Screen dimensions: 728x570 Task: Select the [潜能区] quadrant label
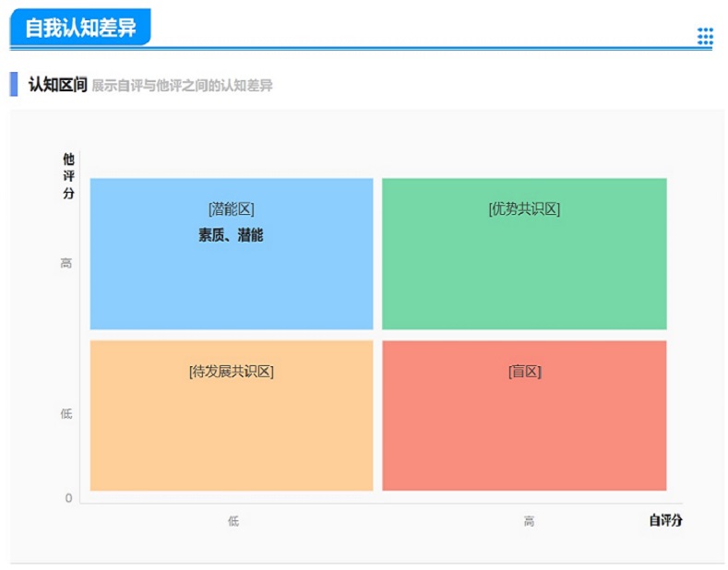231,209
